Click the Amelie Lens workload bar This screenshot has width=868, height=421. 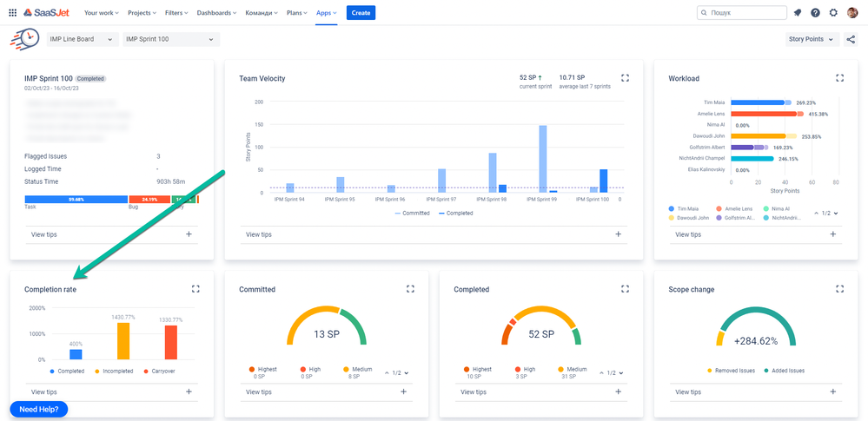pos(766,114)
